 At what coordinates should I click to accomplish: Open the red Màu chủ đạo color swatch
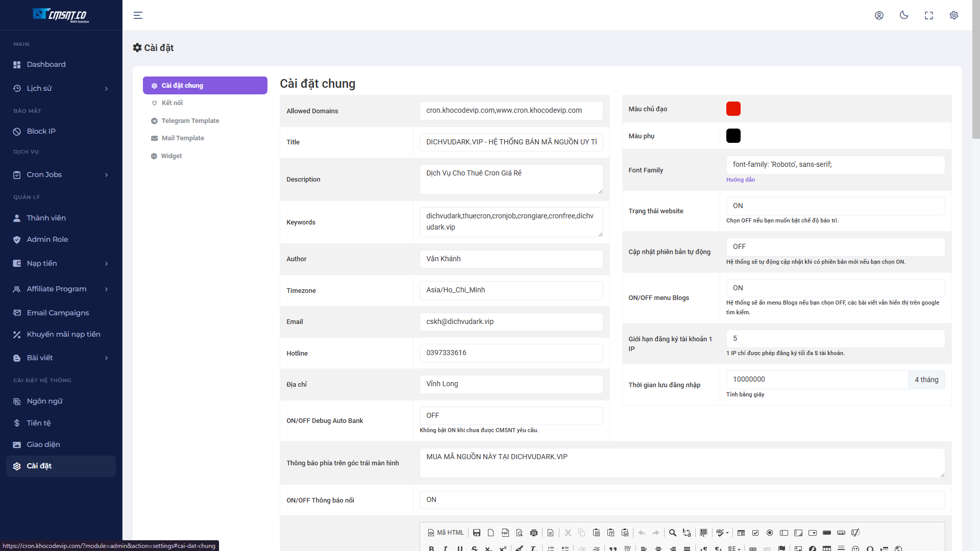click(733, 109)
